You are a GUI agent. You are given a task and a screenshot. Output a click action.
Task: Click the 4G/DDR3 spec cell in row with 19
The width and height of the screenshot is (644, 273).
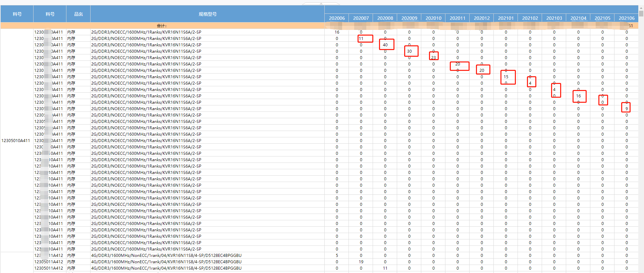pyautogui.click(x=207, y=262)
